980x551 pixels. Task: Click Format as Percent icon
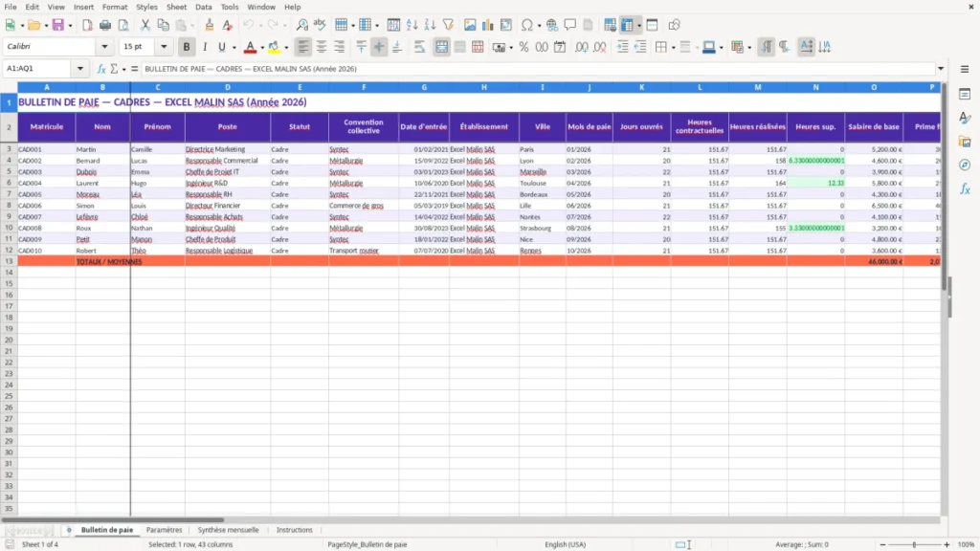point(523,47)
